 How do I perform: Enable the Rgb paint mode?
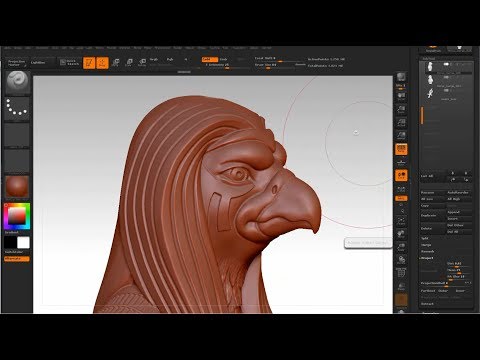(170, 59)
